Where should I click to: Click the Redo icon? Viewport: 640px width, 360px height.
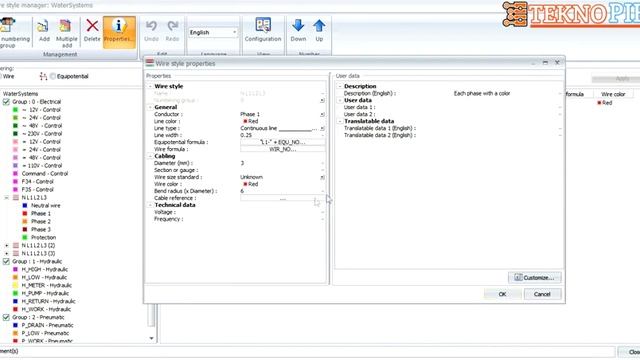pos(173,26)
